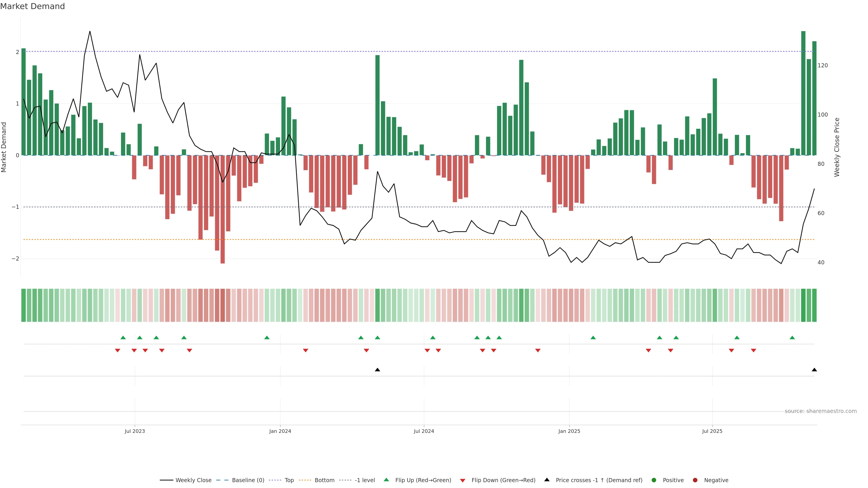The height and width of the screenshot is (488, 868).
Task: Click the Jul 2025 x-axis label
Action: [712, 431]
